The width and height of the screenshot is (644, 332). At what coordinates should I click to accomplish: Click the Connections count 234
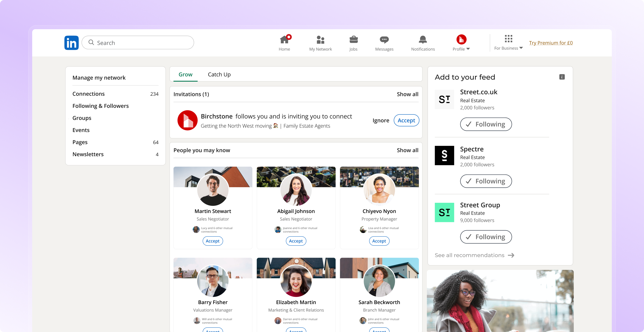[x=154, y=94]
